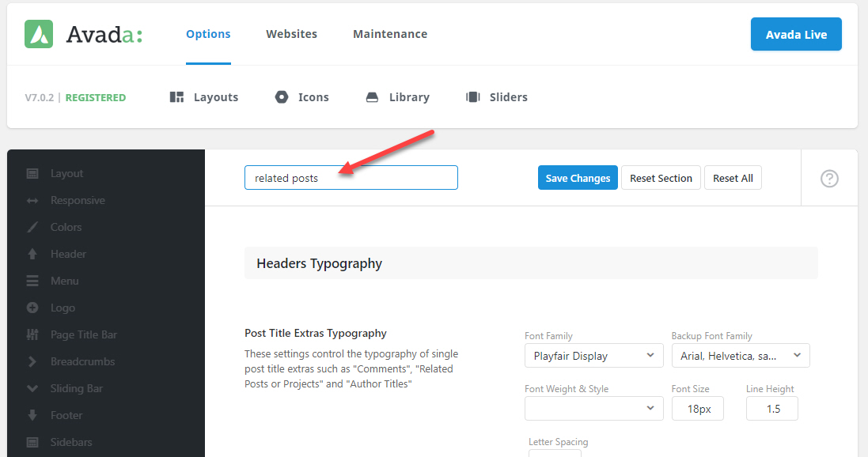Click the Post Title Extras Typography label
Screen dimensions: 868x457
(x=316, y=333)
